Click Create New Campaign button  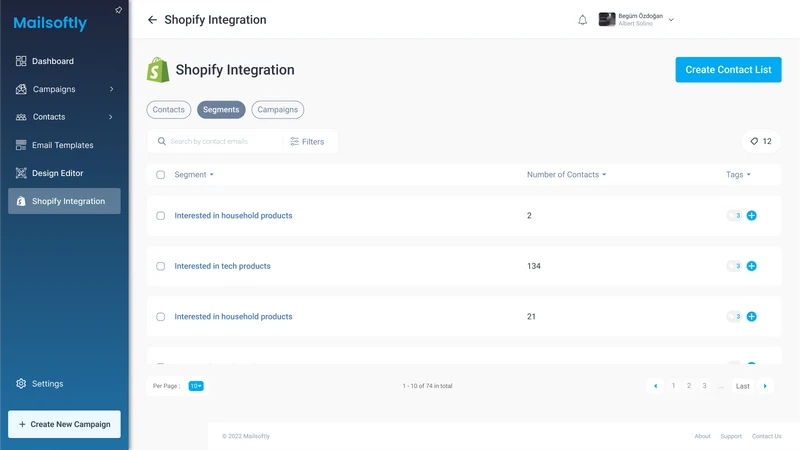point(64,424)
